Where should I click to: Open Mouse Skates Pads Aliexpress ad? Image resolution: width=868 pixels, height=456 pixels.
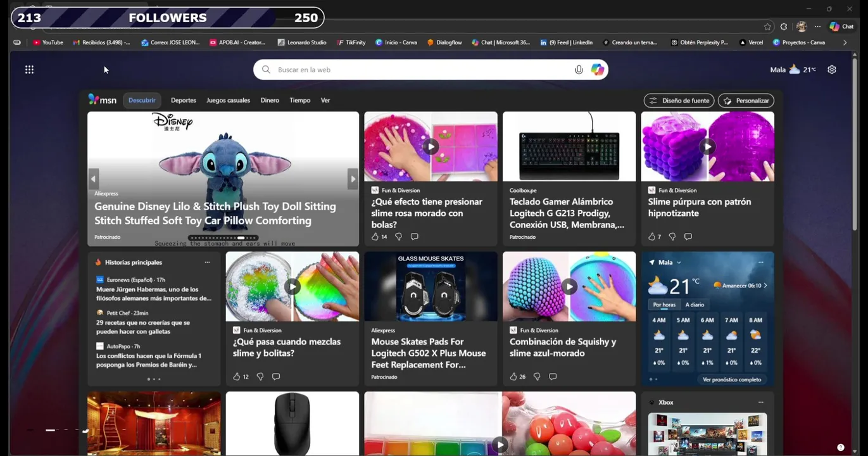[x=431, y=319]
